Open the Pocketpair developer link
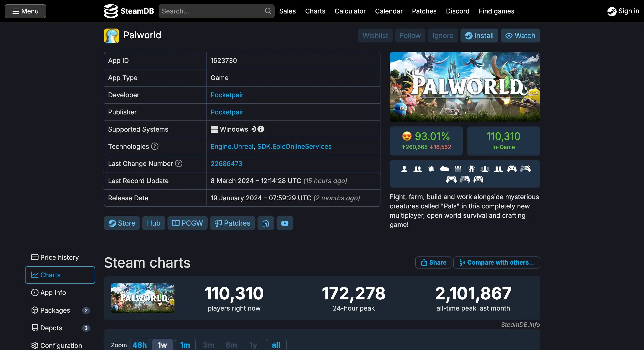The height and width of the screenshot is (350, 644). point(227,95)
